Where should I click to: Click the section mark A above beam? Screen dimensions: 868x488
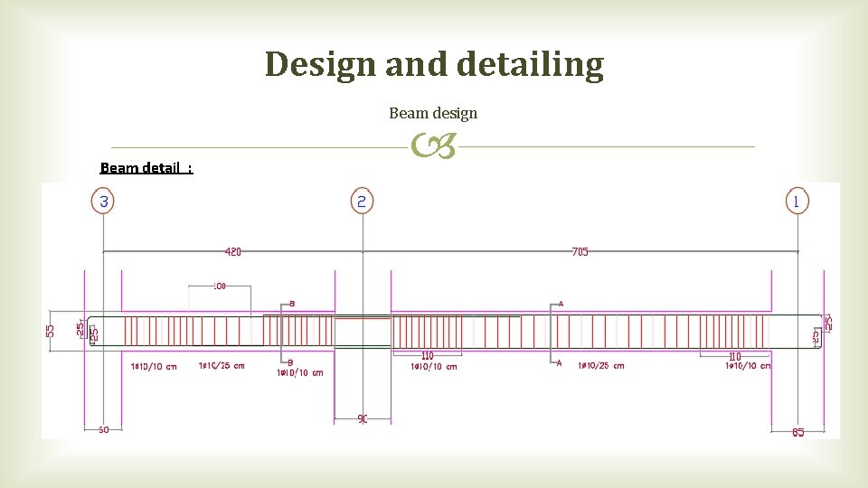point(561,304)
